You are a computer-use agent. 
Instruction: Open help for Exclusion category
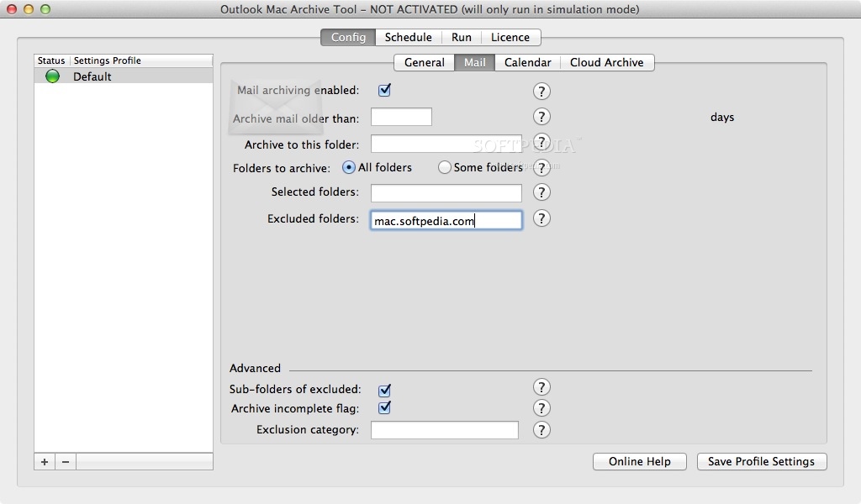(541, 430)
